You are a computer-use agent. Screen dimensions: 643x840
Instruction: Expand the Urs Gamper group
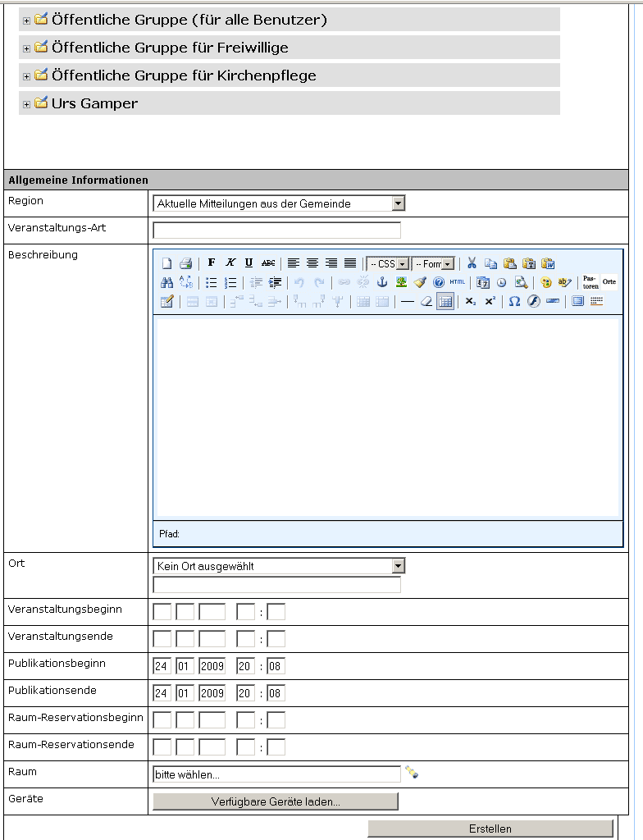point(26,104)
